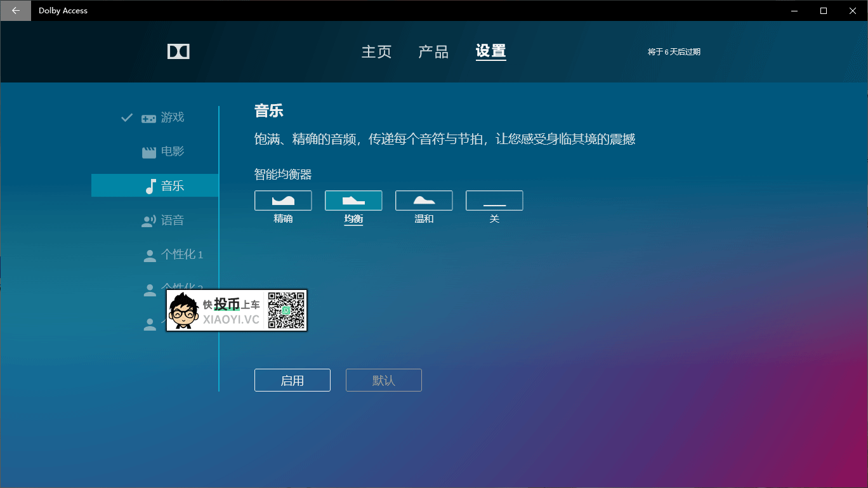Minimize the Dolby Access window

coord(794,10)
